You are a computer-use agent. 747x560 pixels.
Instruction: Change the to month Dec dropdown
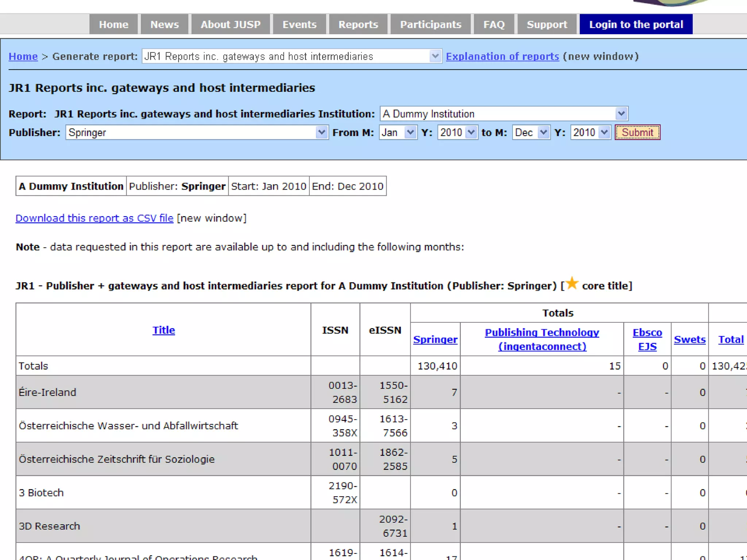pyautogui.click(x=531, y=132)
